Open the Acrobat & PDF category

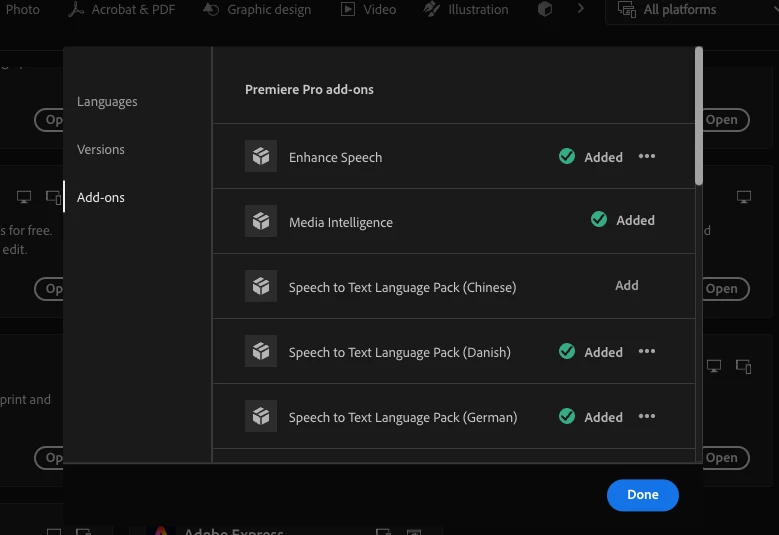pos(122,9)
